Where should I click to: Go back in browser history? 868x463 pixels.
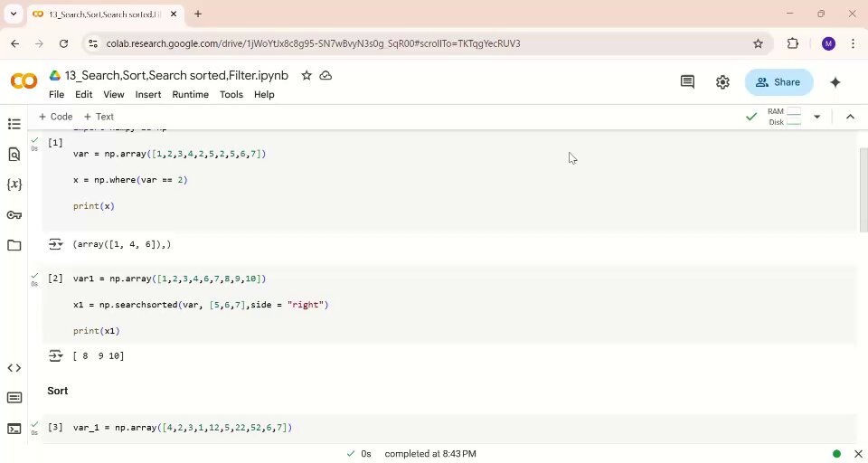[15, 43]
